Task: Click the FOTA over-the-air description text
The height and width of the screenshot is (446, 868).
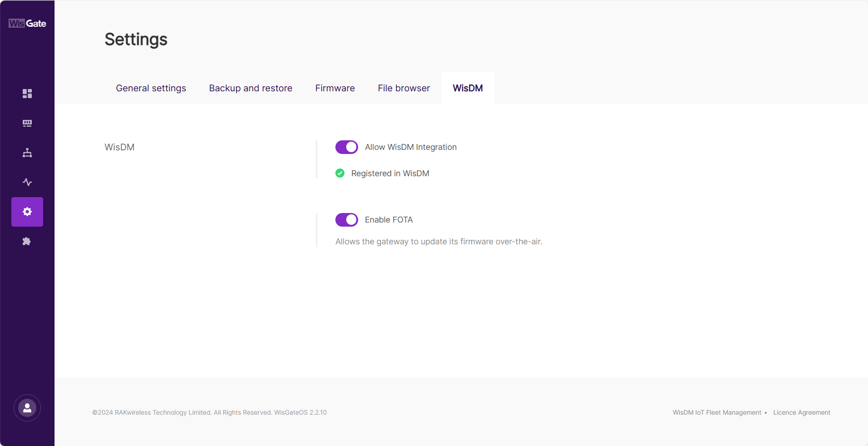Action: [x=439, y=242]
